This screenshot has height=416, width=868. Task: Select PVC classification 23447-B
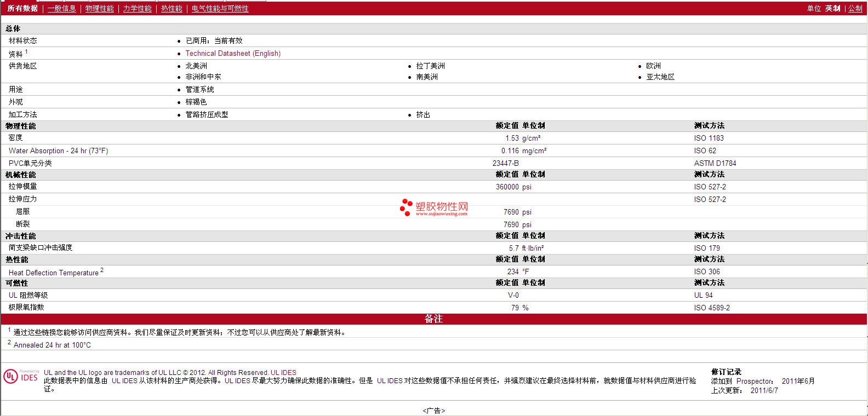click(506, 163)
